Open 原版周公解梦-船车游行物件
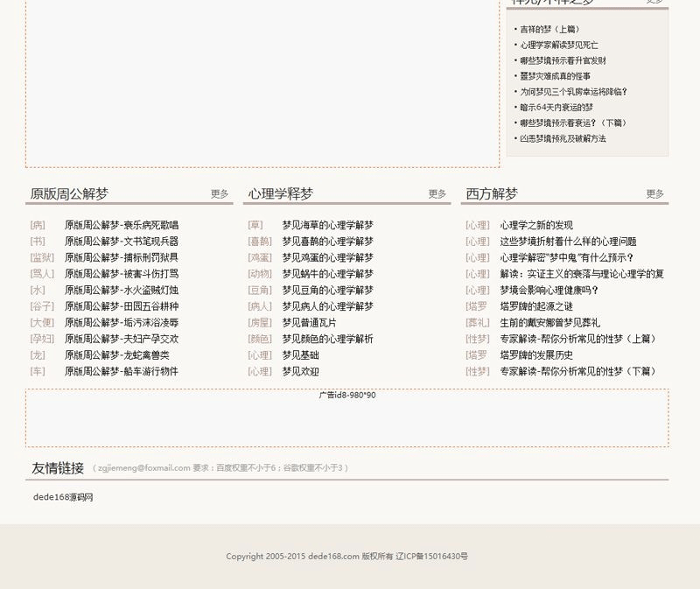Viewport: 700px width, 589px height. tap(122, 372)
